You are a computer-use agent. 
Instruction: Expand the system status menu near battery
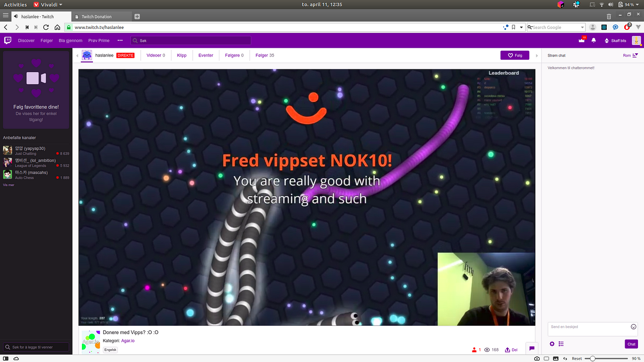[x=638, y=5]
